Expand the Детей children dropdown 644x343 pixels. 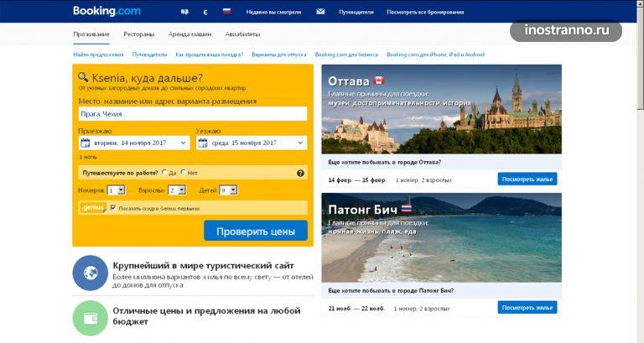pyautogui.click(x=228, y=190)
